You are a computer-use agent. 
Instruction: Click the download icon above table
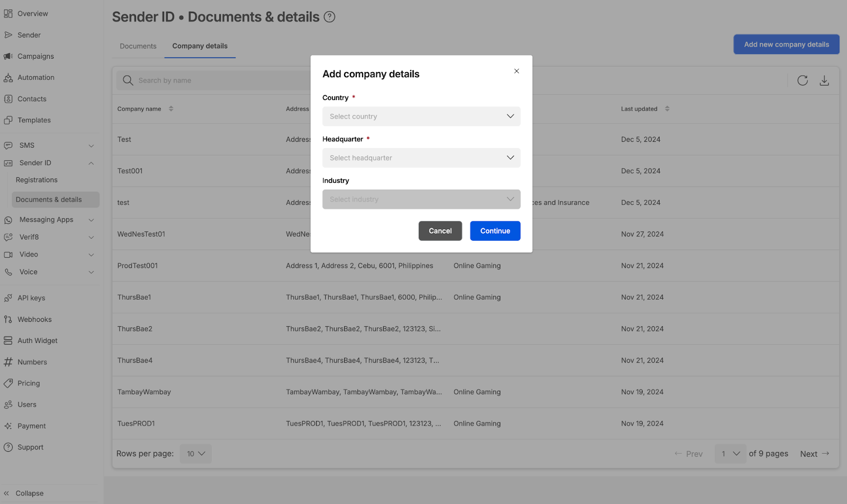[x=824, y=80]
